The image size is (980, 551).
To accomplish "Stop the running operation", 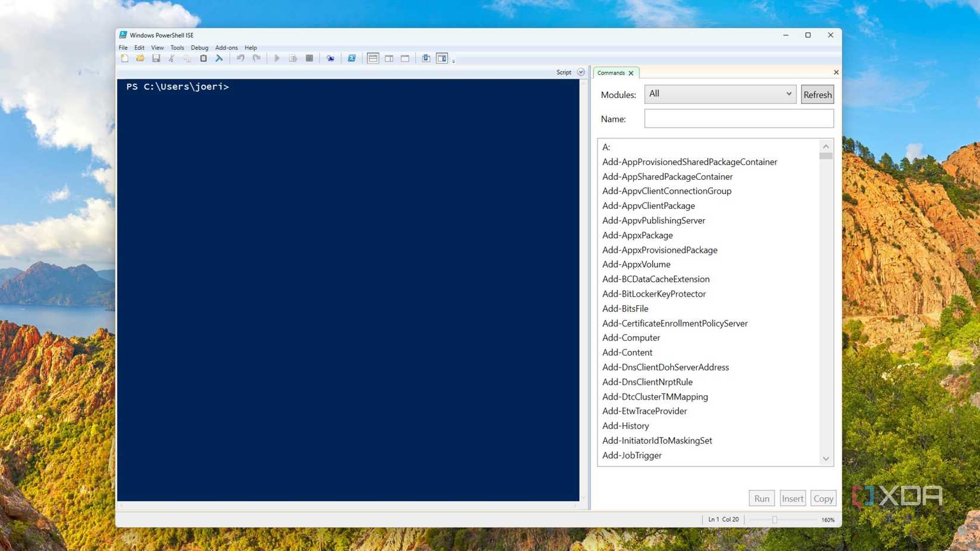I will tap(309, 58).
